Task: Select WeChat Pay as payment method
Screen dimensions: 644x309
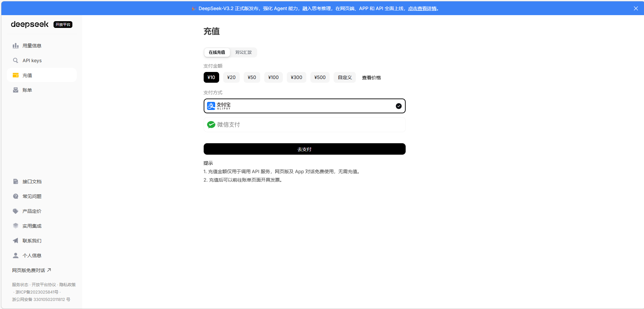Action: point(304,125)
